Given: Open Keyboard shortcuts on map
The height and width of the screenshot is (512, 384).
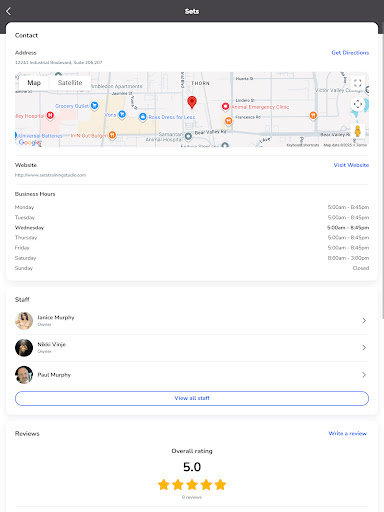Looking at the screenshot, I should [x=303, y=145].
